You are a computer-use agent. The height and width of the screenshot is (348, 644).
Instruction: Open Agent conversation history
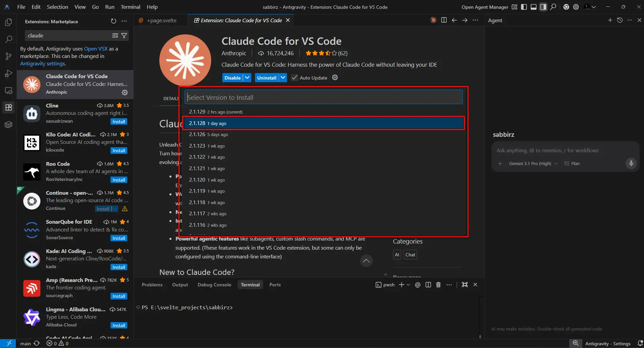(x=620, y=20)
